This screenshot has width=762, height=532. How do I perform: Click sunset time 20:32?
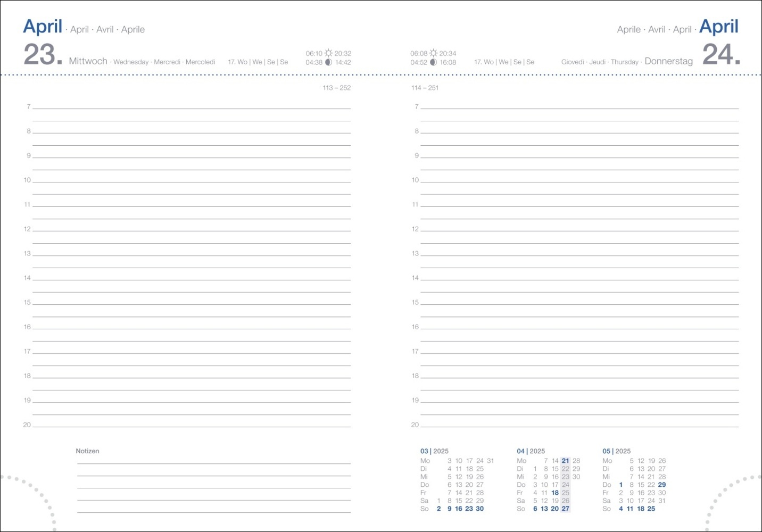[x=343, y=54]
